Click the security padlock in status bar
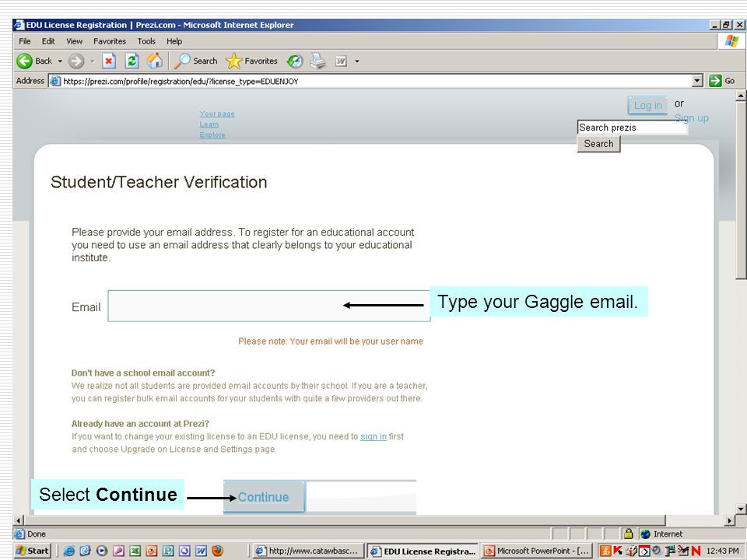The height and width of the screenshot is (560, 747). [629, 534]
